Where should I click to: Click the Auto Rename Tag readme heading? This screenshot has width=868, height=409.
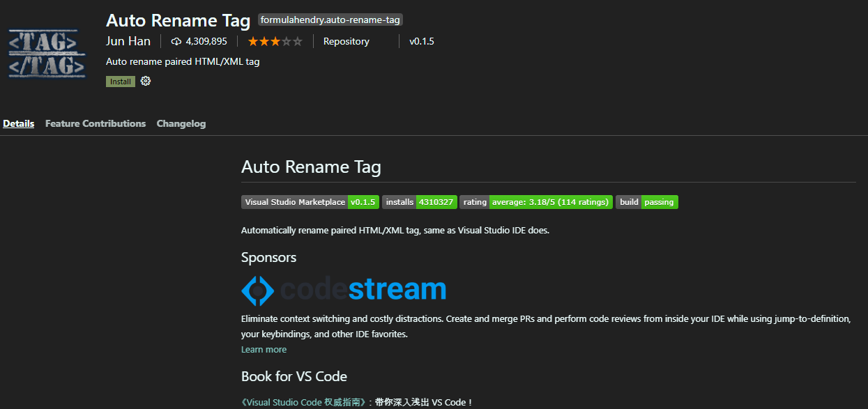coord(311,167)
